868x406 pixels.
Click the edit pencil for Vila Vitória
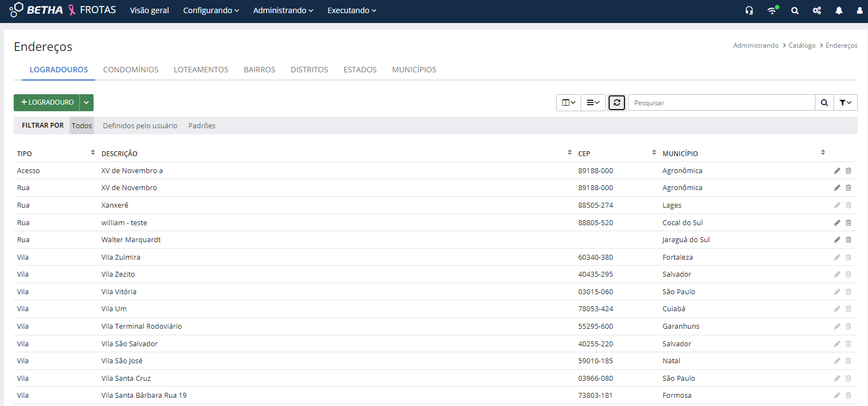click(837, 292)
